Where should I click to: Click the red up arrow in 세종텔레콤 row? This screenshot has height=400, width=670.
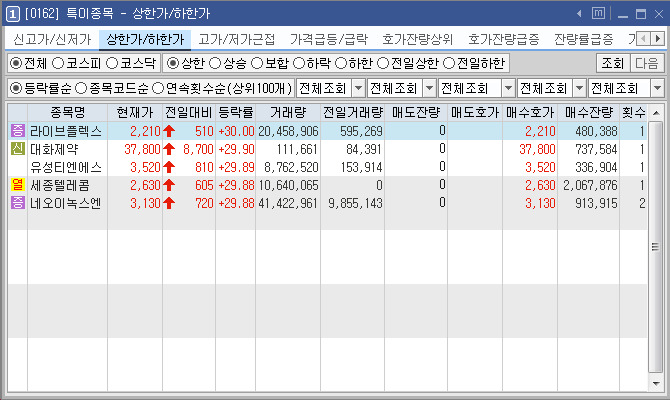click(169, 185)
